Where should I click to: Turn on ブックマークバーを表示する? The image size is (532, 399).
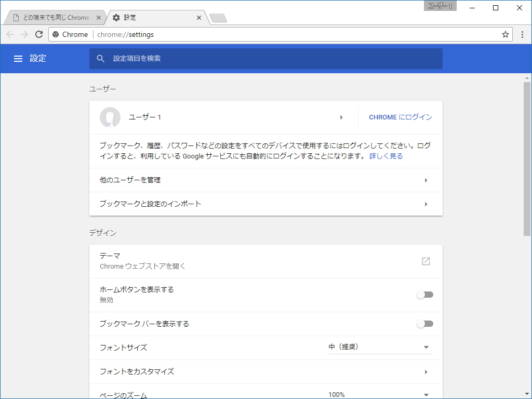pos(425,323)
